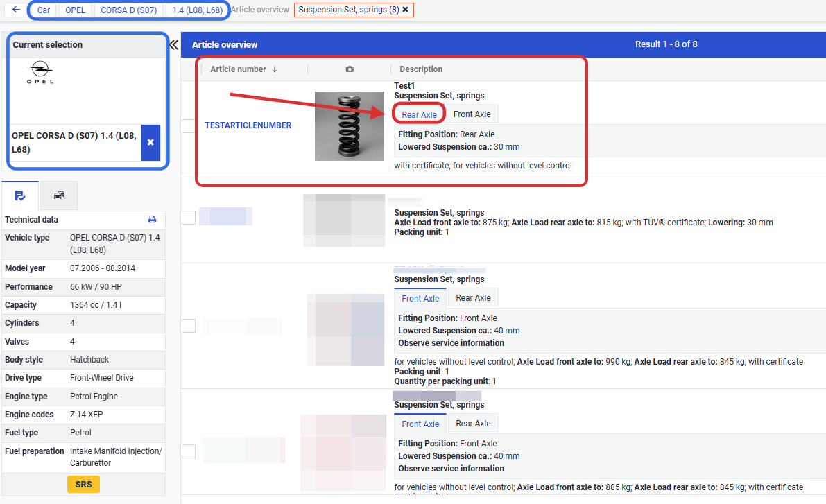Collapse the left sidebar panel

[174, 45]
